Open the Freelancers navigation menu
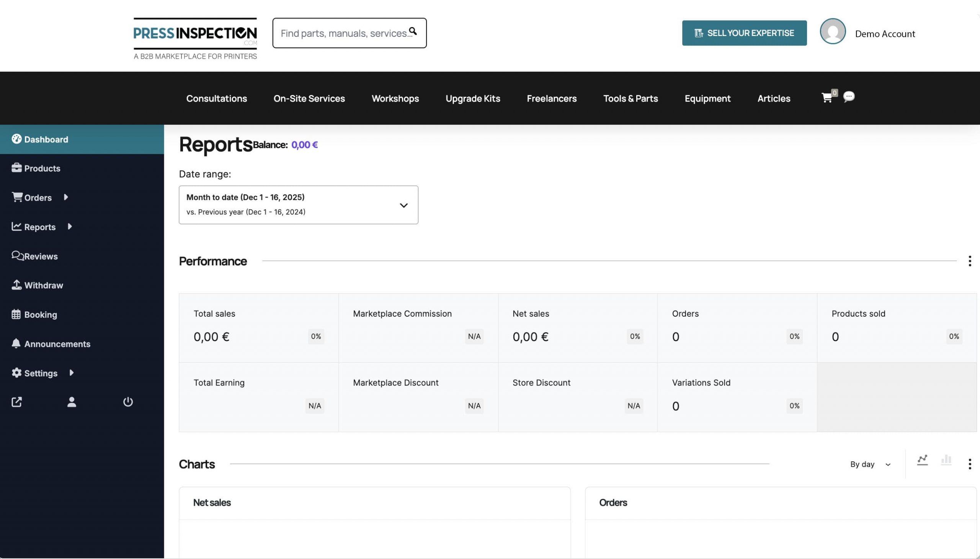Viewport: 980px width, 559px height. tap(551, 98)
